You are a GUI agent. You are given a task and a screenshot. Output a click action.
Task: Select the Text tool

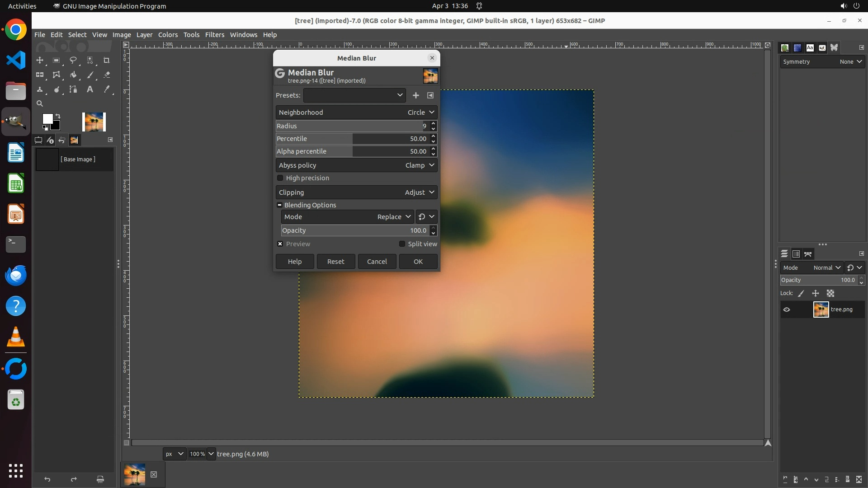pyautogui.click(x=90, y=89)
